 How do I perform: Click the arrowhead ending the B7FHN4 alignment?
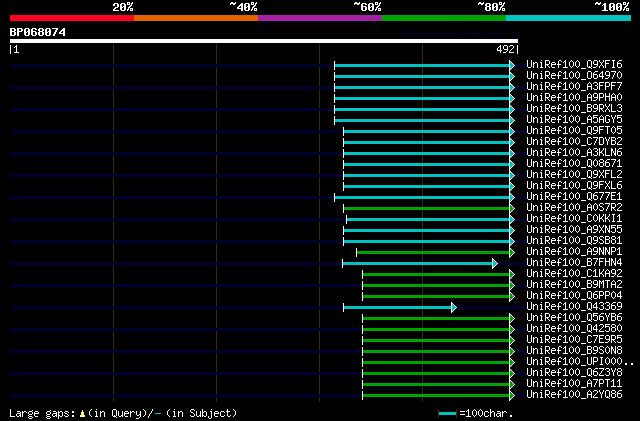click(495, 263)
